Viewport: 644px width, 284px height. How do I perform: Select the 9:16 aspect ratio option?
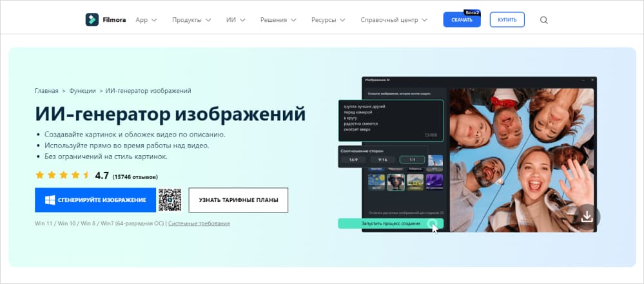(382, 159)
